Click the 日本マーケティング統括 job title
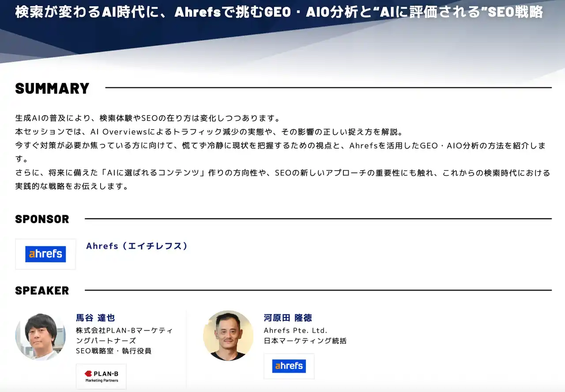 305,341
